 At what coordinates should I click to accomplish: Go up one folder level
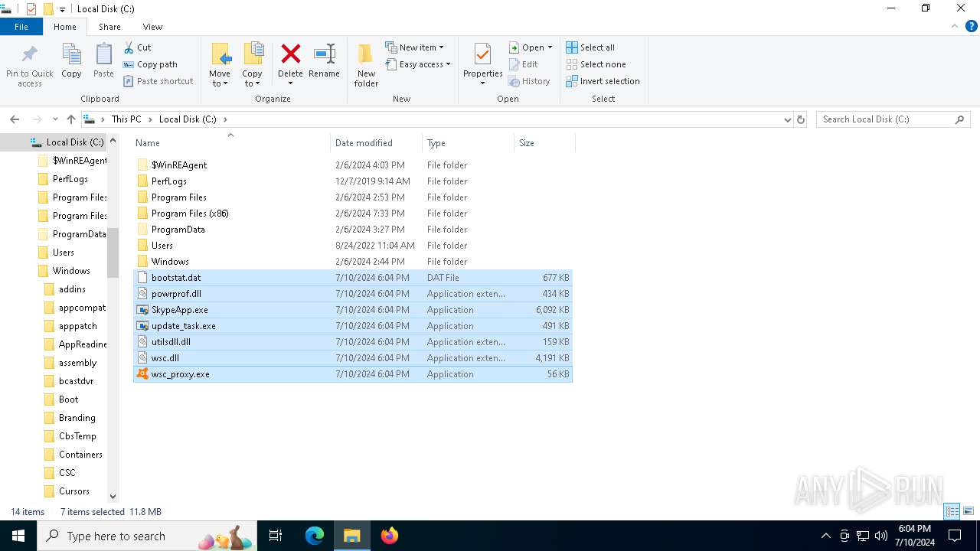(71, 119)
